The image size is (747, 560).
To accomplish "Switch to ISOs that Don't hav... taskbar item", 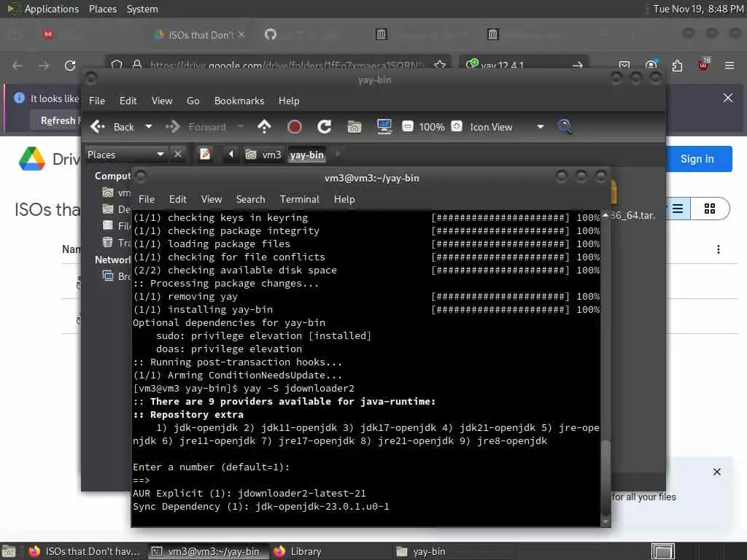I will (x=85, y=551).
